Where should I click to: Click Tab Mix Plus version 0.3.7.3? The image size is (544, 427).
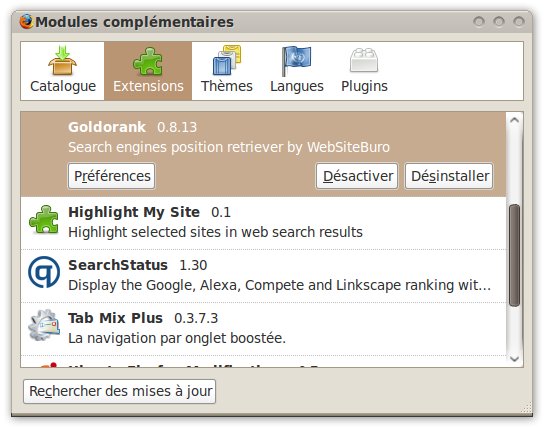point(196,318)
